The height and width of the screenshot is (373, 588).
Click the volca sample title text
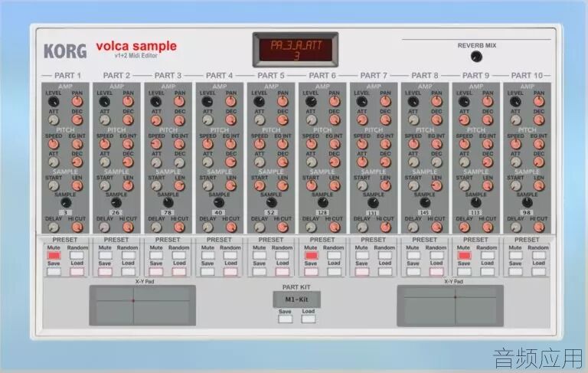pos(136,46)
